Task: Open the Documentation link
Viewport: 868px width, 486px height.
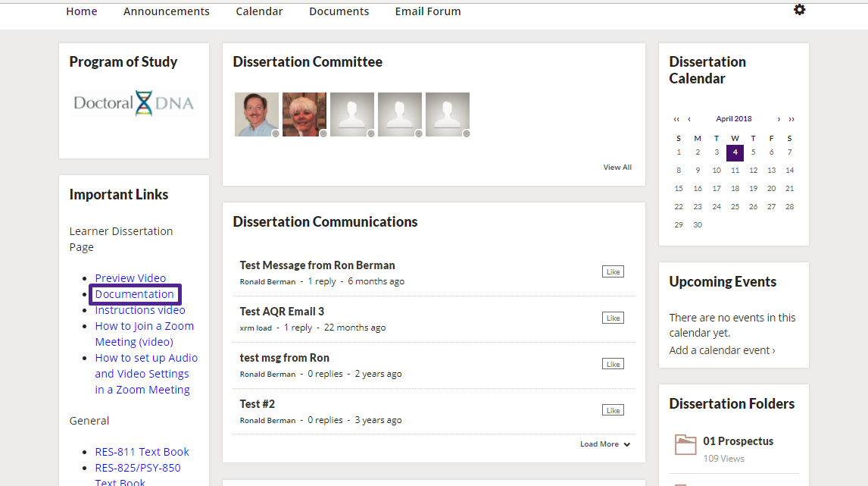Action: coord(135,294)
